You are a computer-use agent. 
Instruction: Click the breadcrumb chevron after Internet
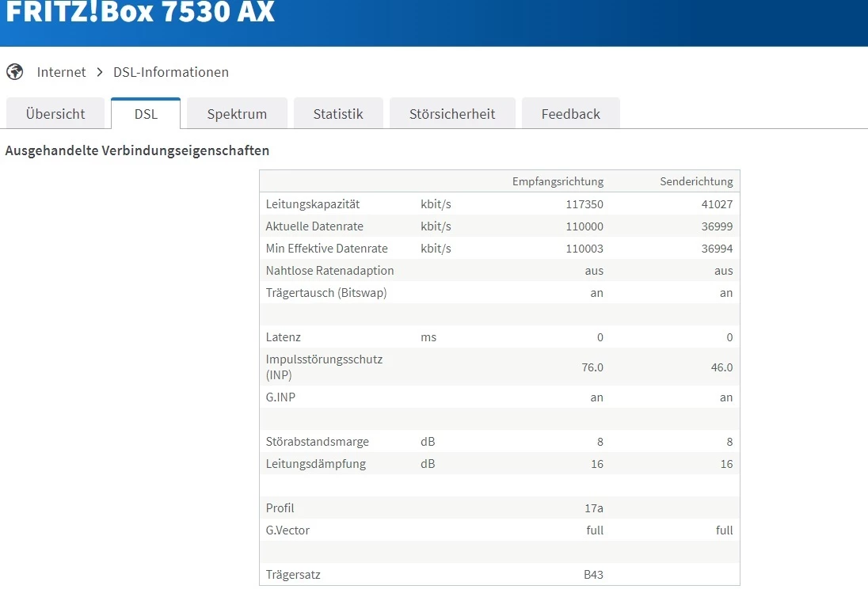click(x=100, y=72)
